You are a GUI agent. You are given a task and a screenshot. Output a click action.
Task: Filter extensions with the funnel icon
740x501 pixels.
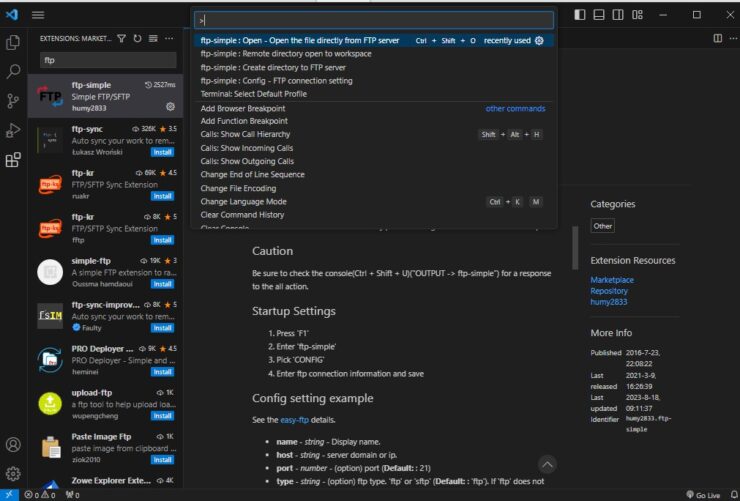click(x=121, y=38)
